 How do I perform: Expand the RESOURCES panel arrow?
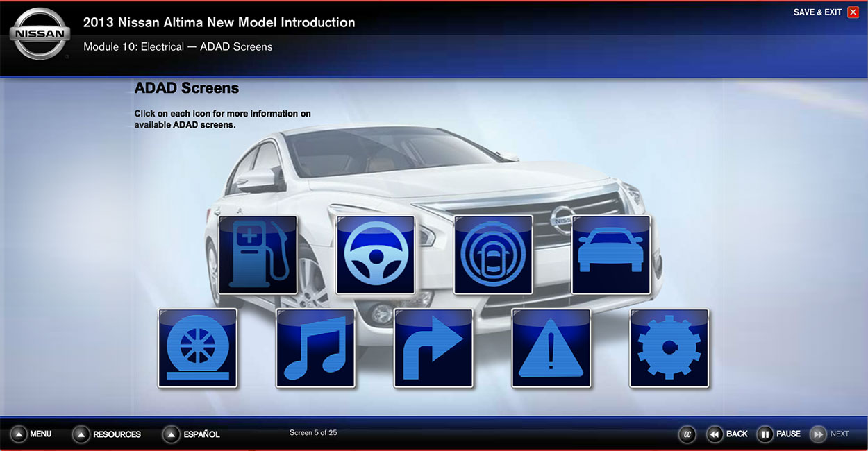(x=81, y=434)
